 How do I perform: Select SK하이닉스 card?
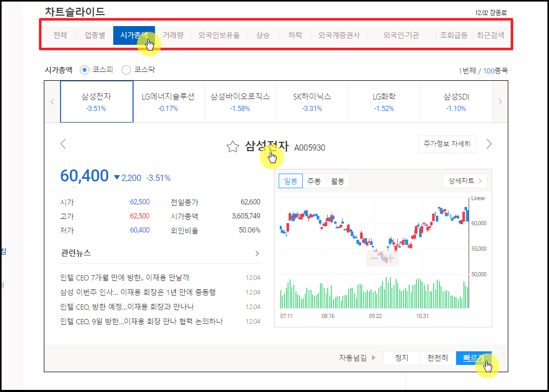(x=312, y=102)
